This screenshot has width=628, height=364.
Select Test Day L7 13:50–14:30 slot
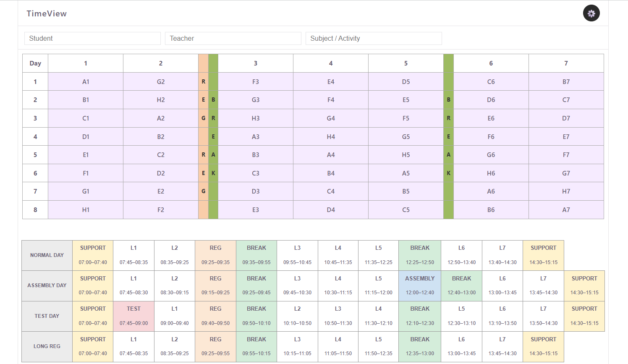click(543, 316)
